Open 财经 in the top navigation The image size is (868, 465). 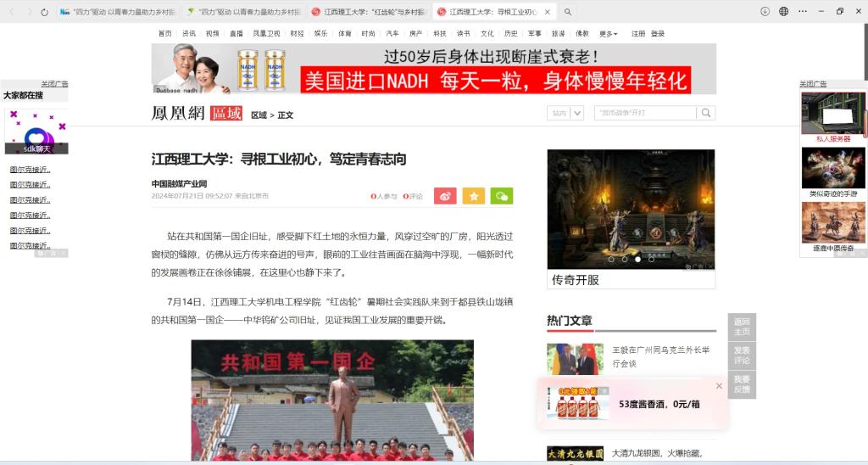click(x=297, y=34)
